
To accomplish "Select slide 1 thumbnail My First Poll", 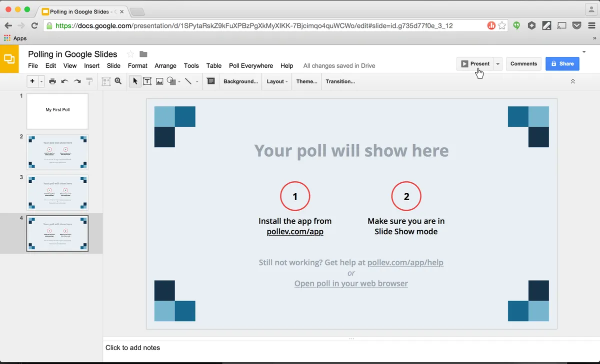I will [x=57, y=111].
